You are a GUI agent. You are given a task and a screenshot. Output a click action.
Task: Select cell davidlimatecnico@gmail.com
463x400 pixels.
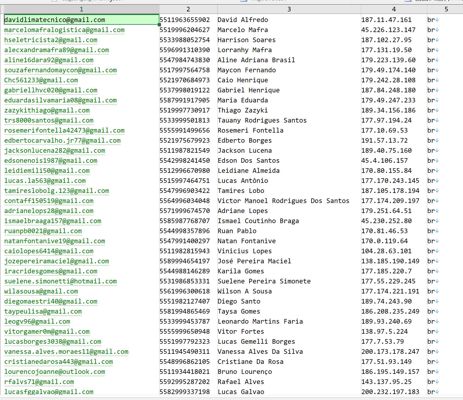[81, 20]
